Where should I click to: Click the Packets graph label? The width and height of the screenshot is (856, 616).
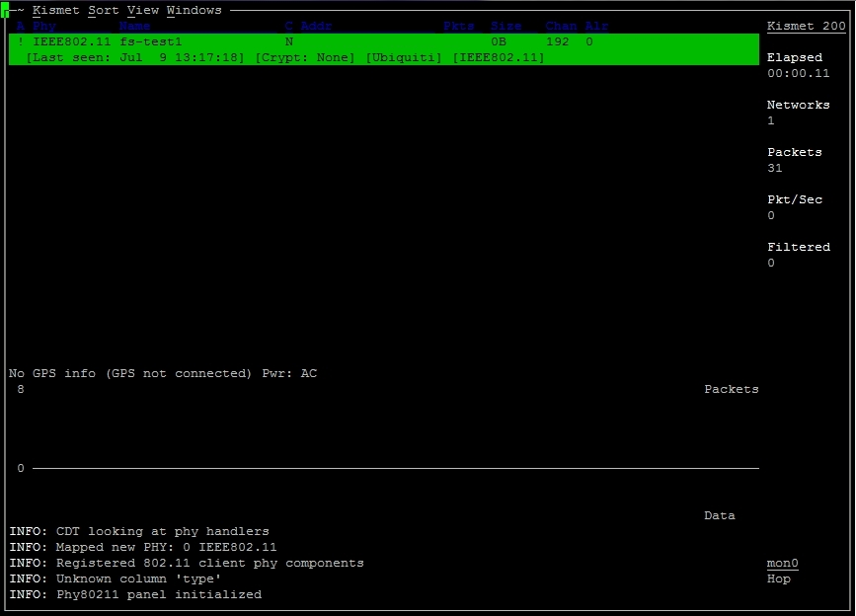[731, 390]
